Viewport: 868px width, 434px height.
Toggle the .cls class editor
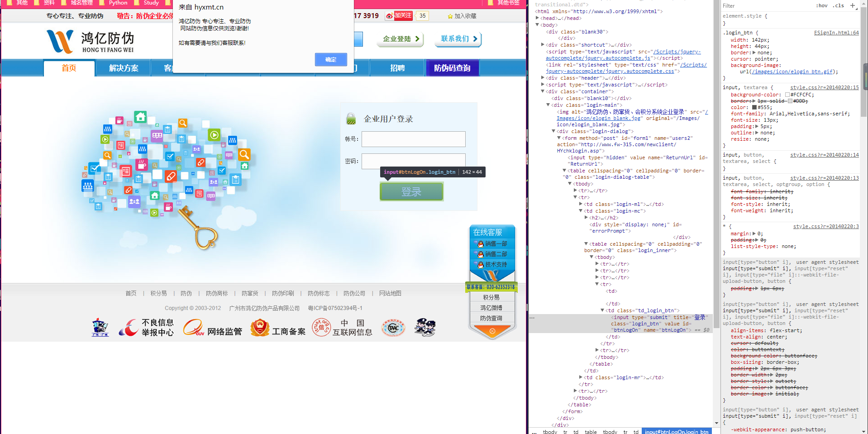click(x=839, y=5)
